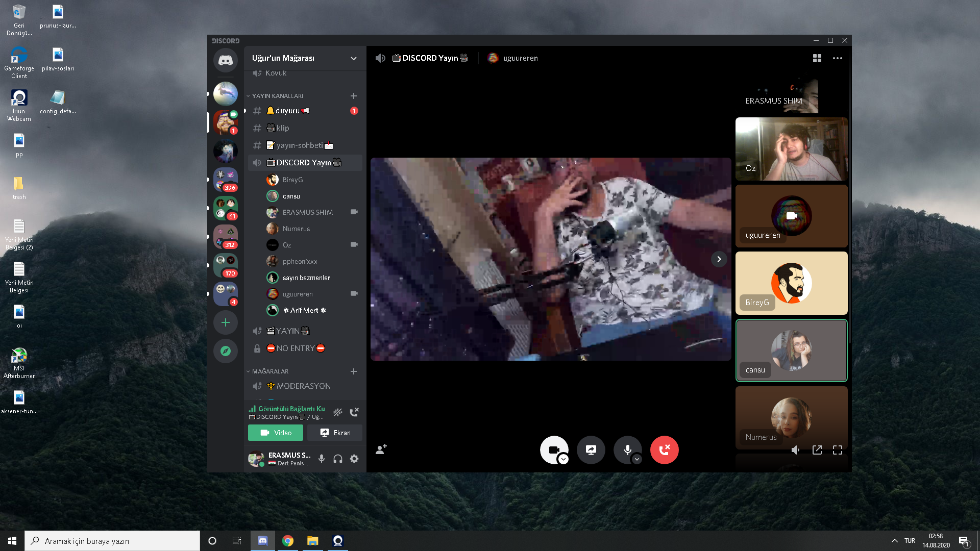Open microphone options dropdown arrow
The width and height of the screenshot is (980, 551).
point(637,459)
